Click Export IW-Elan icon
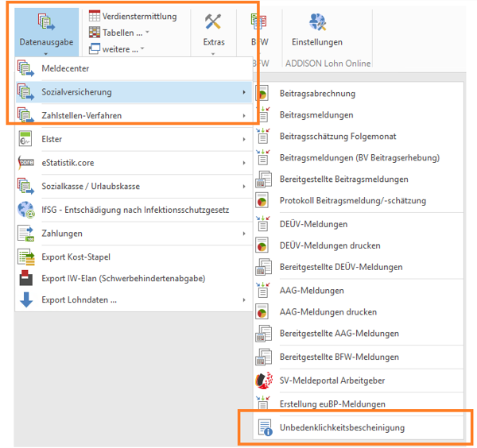 click(26, 278)
